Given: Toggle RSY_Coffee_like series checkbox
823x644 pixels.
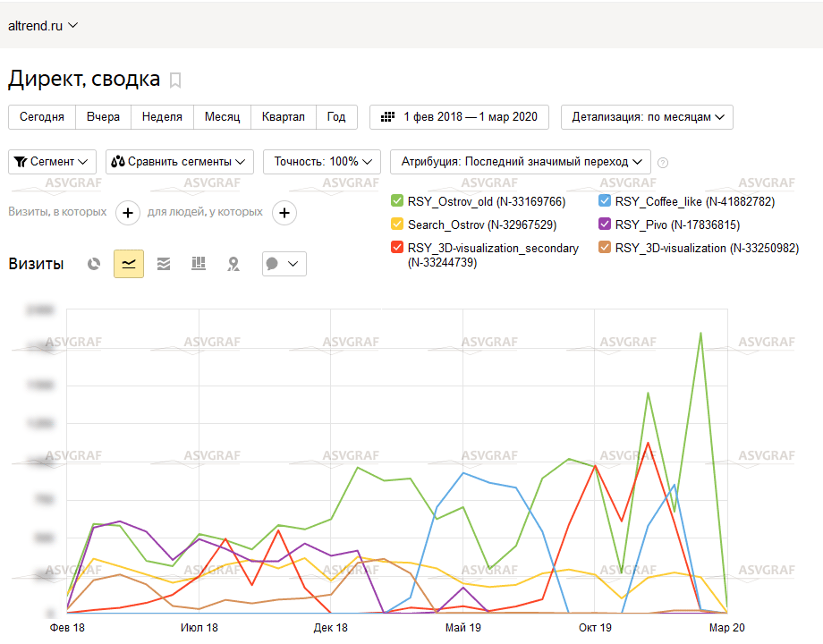Looking at the screenshot, I should (x=605, y=201).
